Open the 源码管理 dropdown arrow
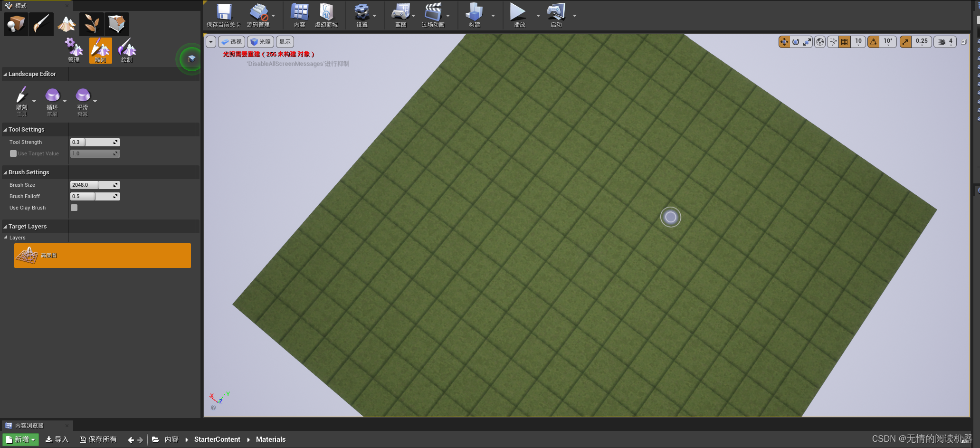 coord(273,15)
